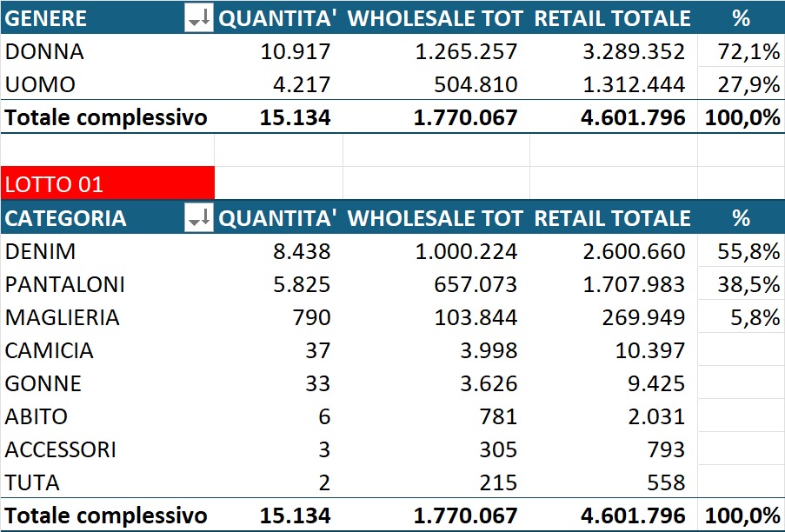This screenshot has height=532, width=785.
Task: Click the DONNA row label
Action: [45, 52]
